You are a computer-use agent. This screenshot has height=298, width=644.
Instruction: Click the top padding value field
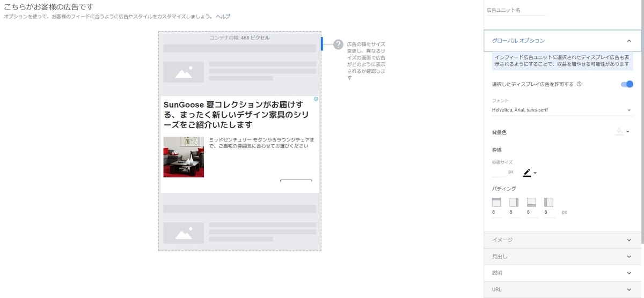click(496, 213)
